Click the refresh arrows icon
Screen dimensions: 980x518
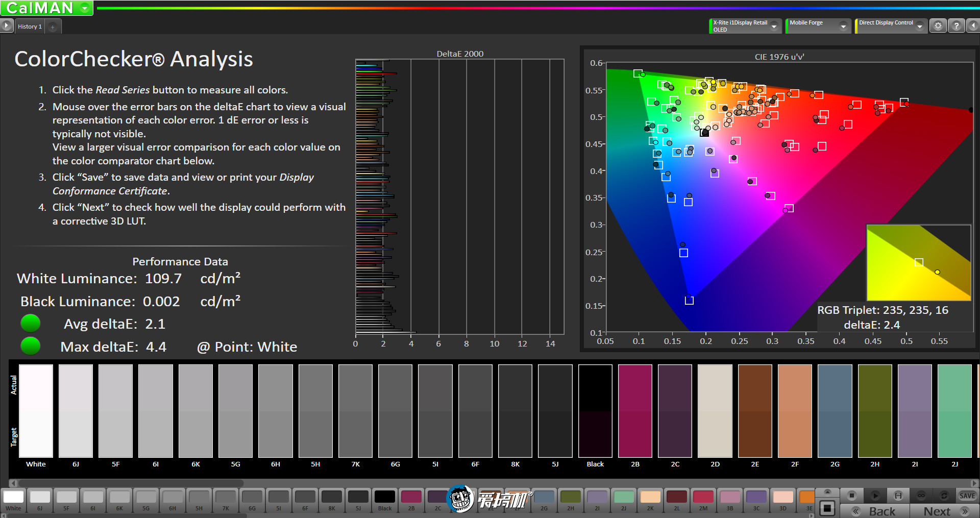[944, 496]
